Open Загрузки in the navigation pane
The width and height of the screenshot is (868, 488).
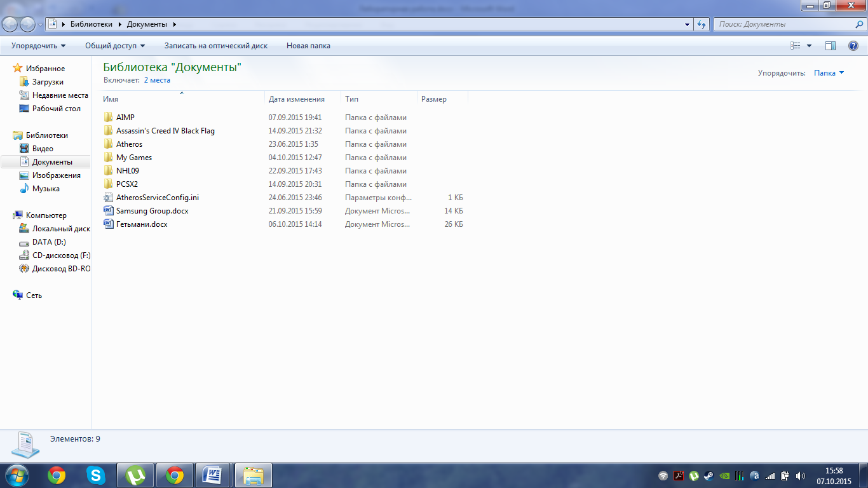tap(48, 82)
